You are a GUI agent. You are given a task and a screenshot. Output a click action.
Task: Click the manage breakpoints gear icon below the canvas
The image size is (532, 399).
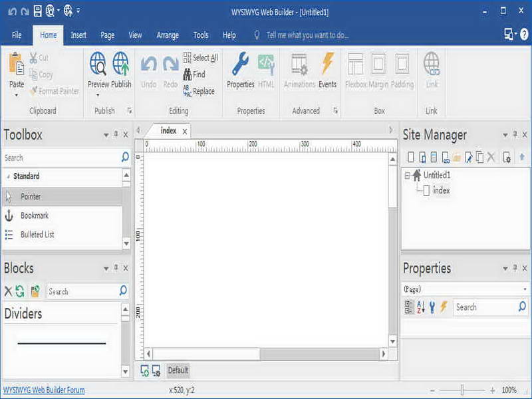click(156, 370)
